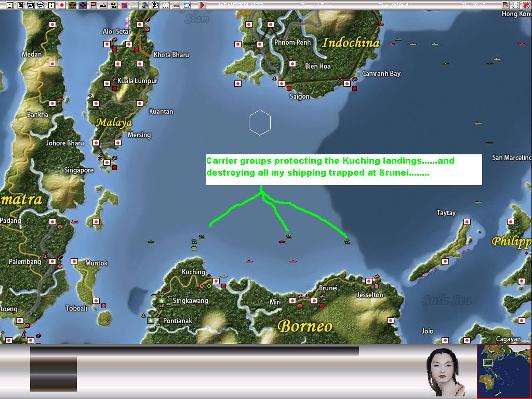Image resolution: width=532 pixels, height=399 pixels.
Task: Open the list report icon beside disk
Action: pos(20,5)
